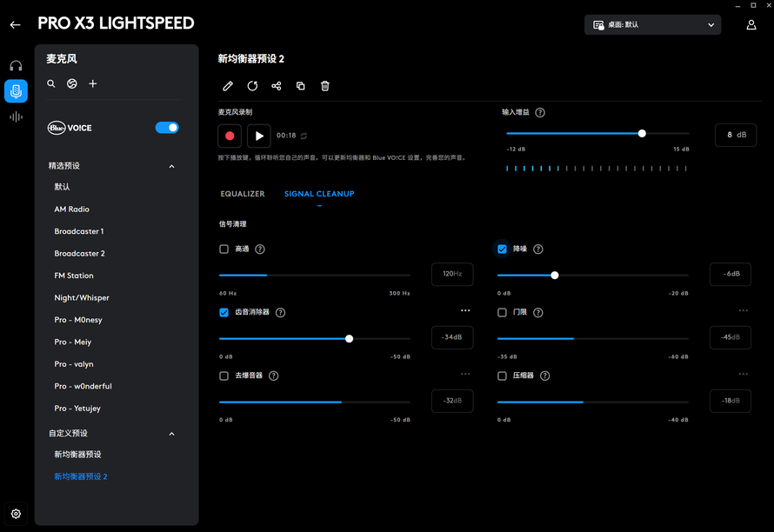Image resolution: width=774 pixels, height=532 pixels.
Task: Click the -34dB de-esser value field
Action: (452, 337)
